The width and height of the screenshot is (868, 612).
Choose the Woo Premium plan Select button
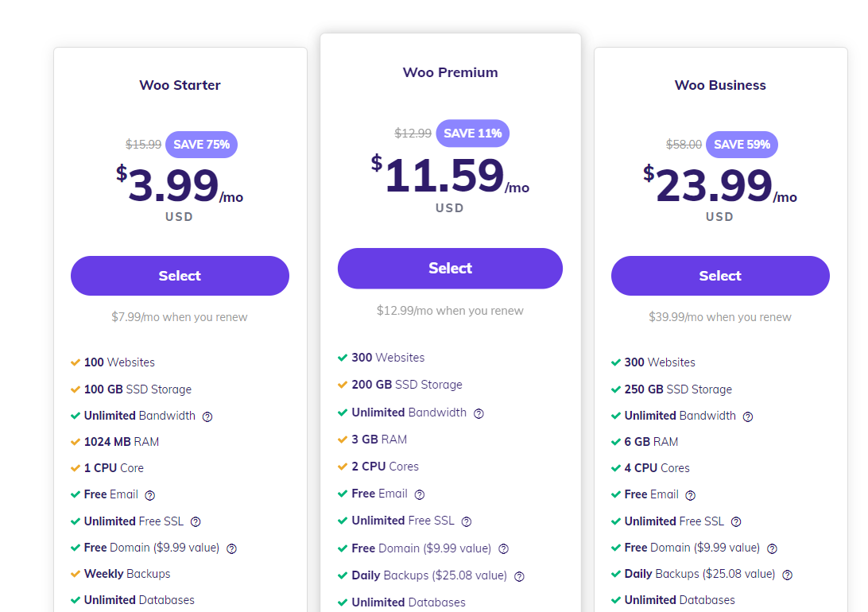tap(450, 269)
